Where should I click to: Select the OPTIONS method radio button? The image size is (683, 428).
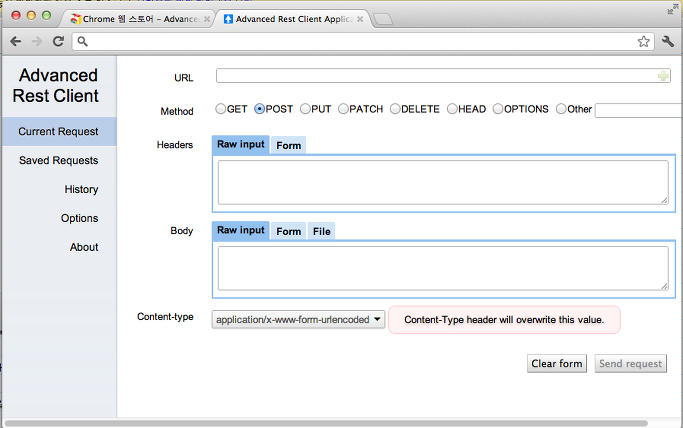click(498, 109)
